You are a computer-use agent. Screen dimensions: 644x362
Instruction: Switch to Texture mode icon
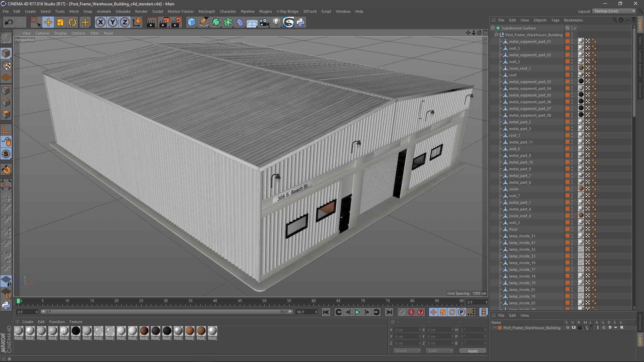tap(6, 66)
